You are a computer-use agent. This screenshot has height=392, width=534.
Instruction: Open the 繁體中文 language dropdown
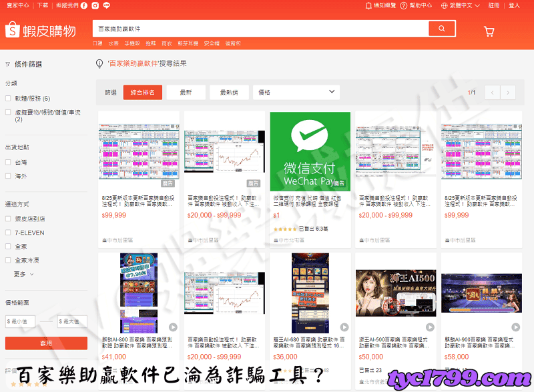point(461,5)
